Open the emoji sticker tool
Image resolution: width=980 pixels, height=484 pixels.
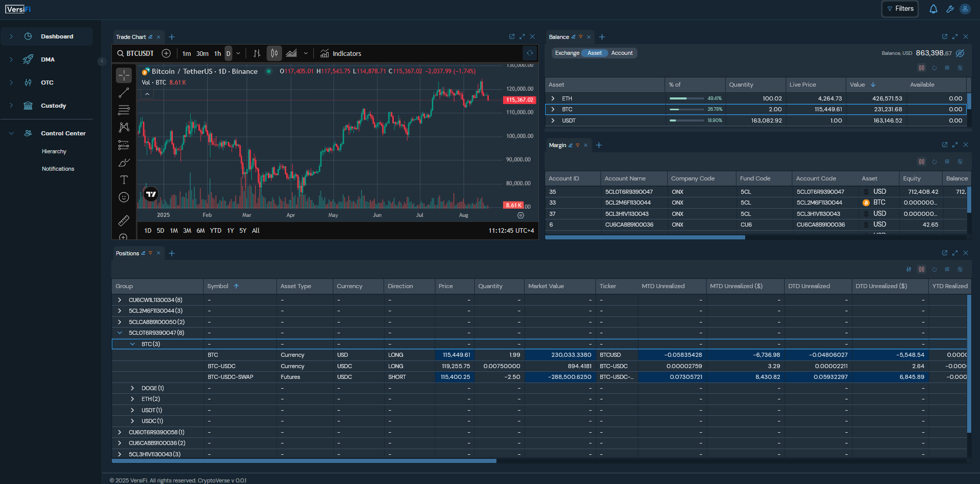click(124, 197)
